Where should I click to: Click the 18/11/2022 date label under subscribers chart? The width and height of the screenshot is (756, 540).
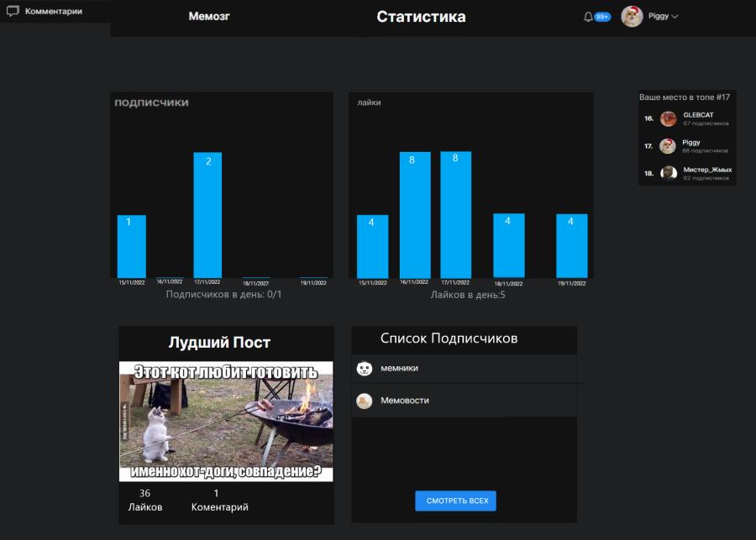tap(255, 284)
